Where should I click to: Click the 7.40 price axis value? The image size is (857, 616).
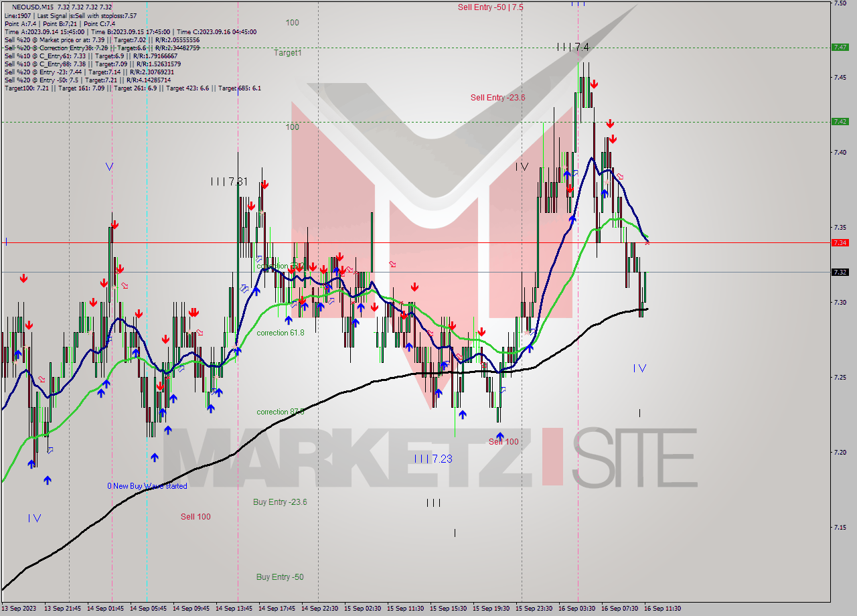(840, 153)
